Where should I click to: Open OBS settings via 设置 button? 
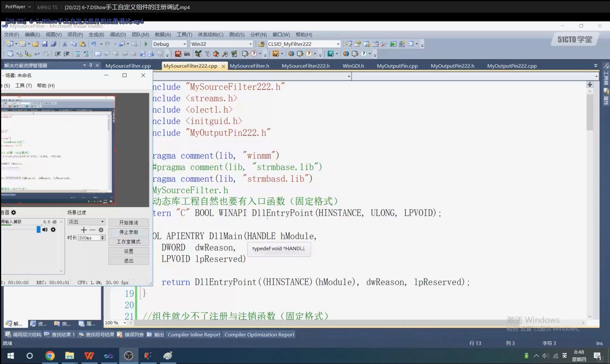[x=128, y=251]
